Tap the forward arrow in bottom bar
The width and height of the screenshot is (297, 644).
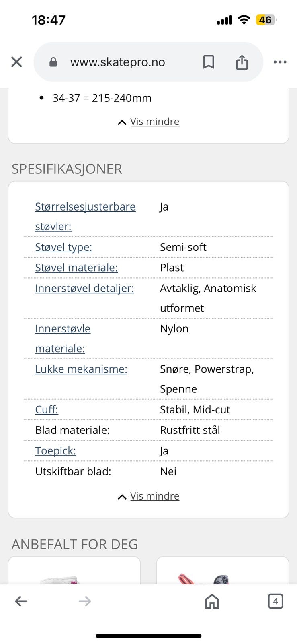85,601
